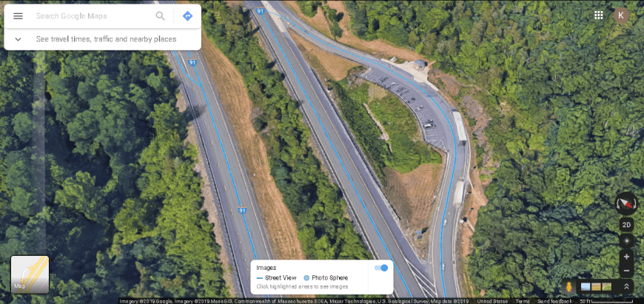This screenshot has width=644, height=304.
Task: Reset the view with the compass
Action: point(626,203)
